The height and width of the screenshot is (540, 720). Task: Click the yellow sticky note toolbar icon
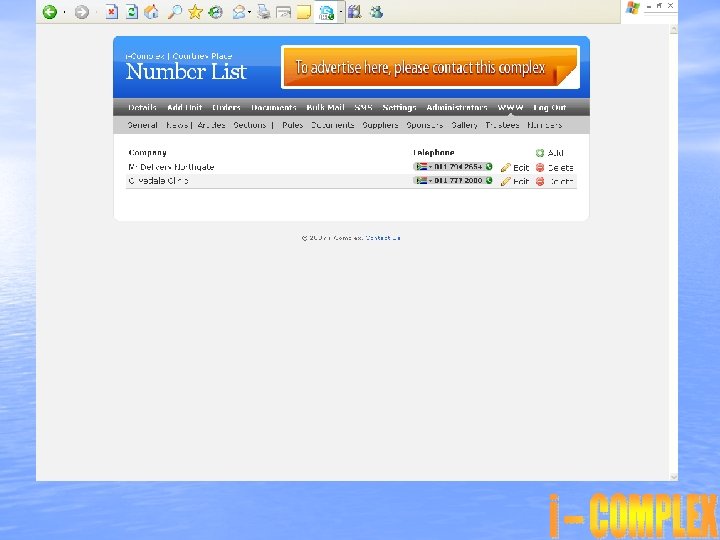[x=304, y=12]
